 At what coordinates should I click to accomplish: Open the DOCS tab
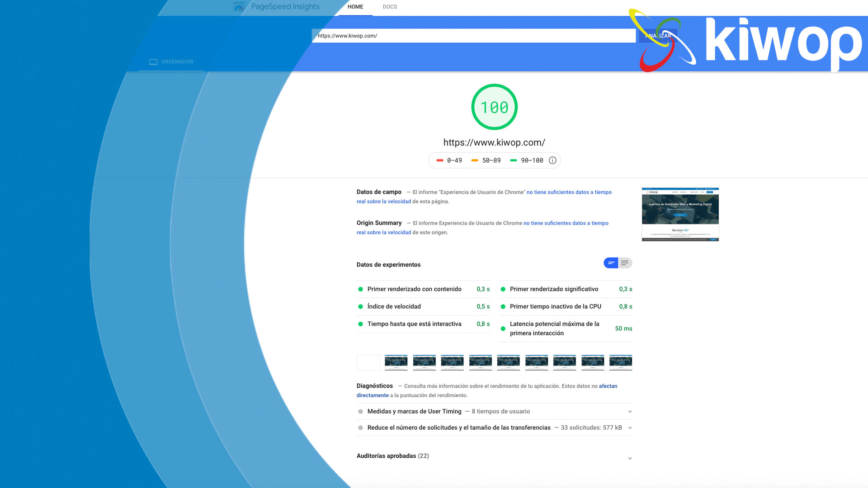pos(390,7)
